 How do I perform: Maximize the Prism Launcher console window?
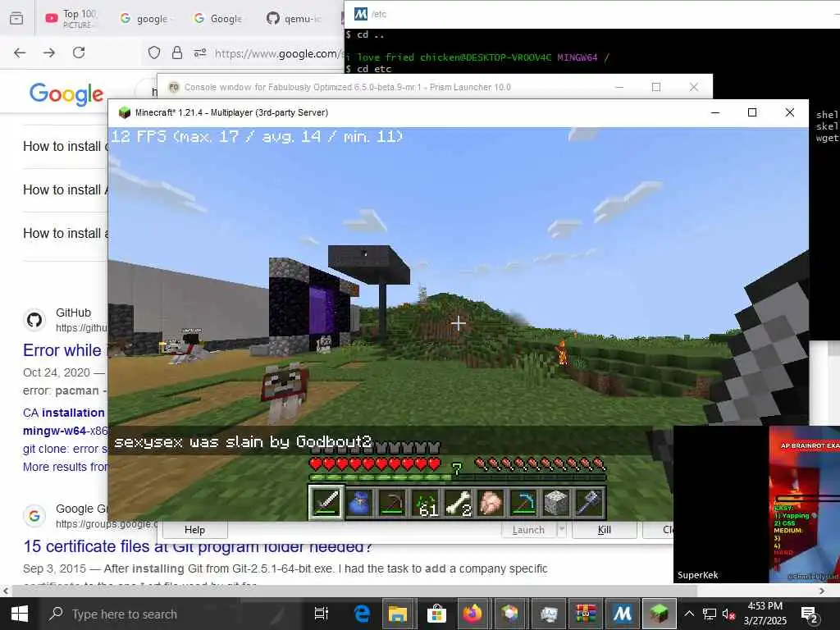656,87
